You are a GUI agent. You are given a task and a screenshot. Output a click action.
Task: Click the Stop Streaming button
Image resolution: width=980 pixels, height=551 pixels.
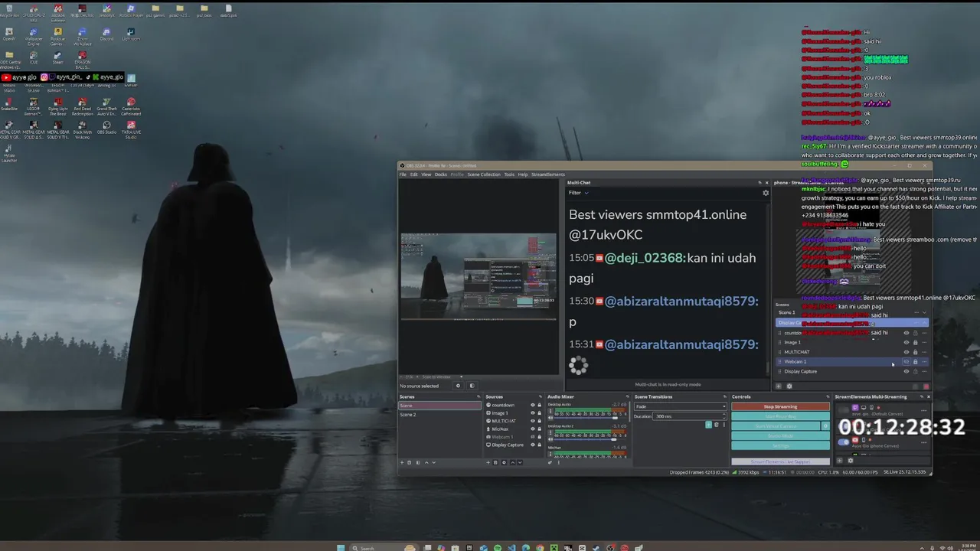point(780,406)
